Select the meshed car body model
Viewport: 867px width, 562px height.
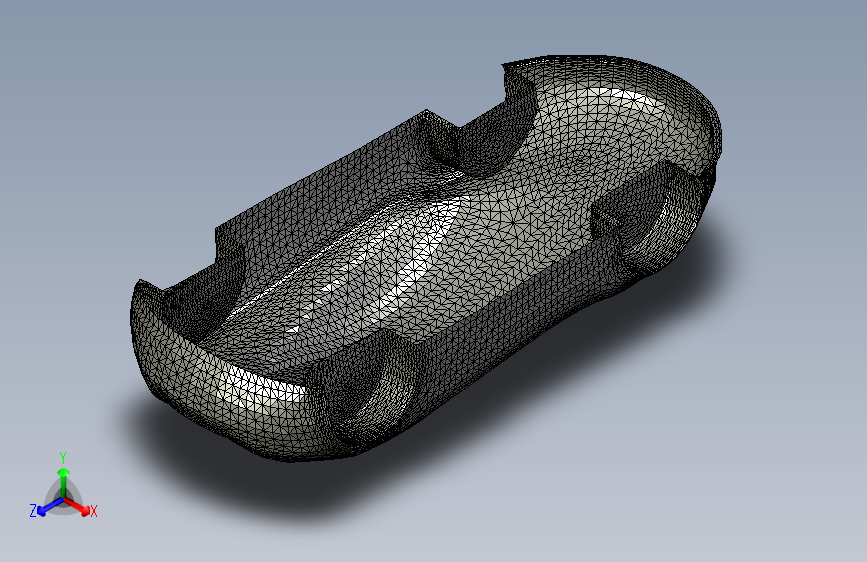[426, 258]
